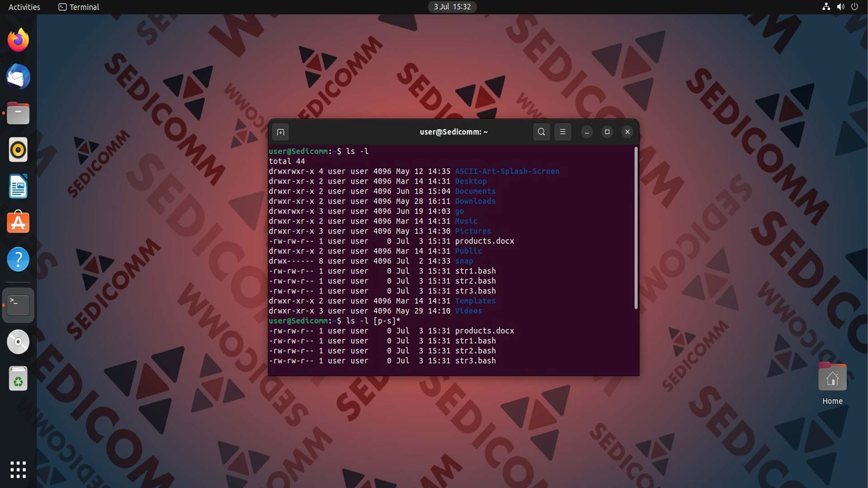Select the Terminal icon in the dock
The width and height of the screenshot is (868, 488).
(x=18, y=305)
